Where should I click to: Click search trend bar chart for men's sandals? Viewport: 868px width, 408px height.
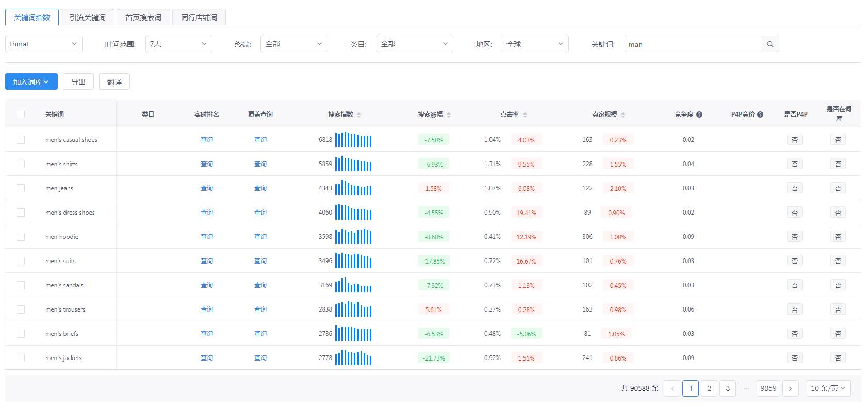353,285
